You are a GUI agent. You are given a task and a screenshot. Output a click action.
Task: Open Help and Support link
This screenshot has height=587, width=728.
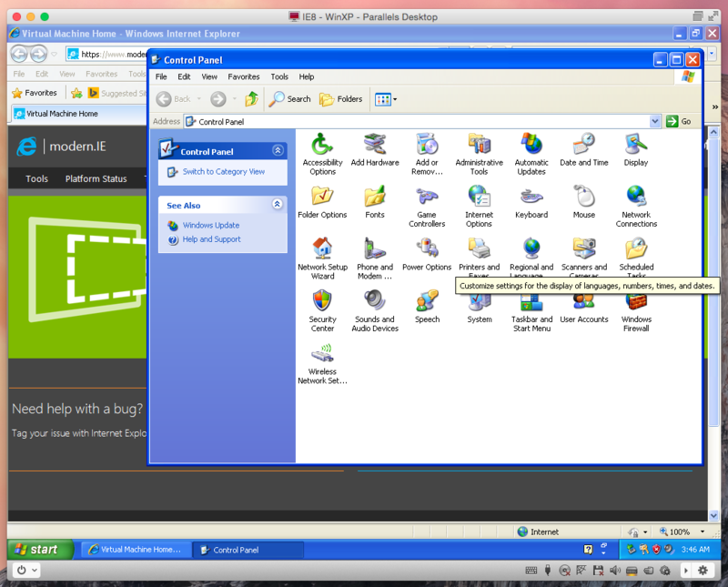click(211, 239)
